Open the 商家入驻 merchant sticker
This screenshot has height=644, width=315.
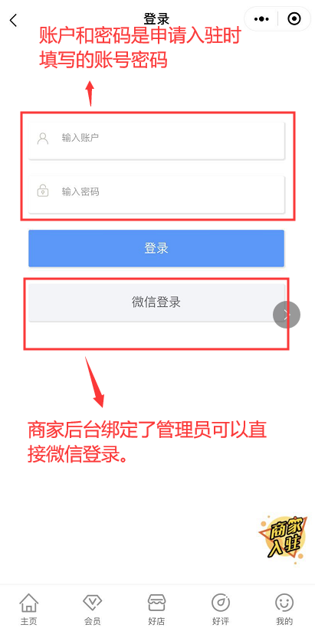click(283, 538)
